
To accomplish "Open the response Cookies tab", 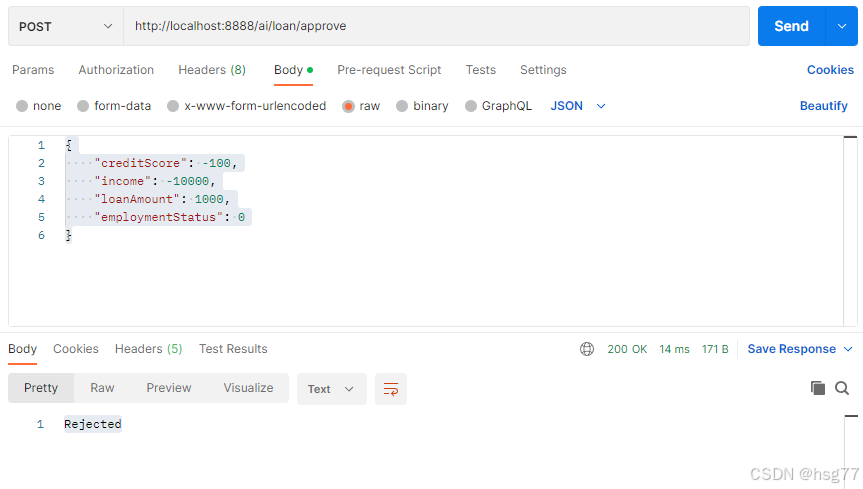I will coord(76,349).
